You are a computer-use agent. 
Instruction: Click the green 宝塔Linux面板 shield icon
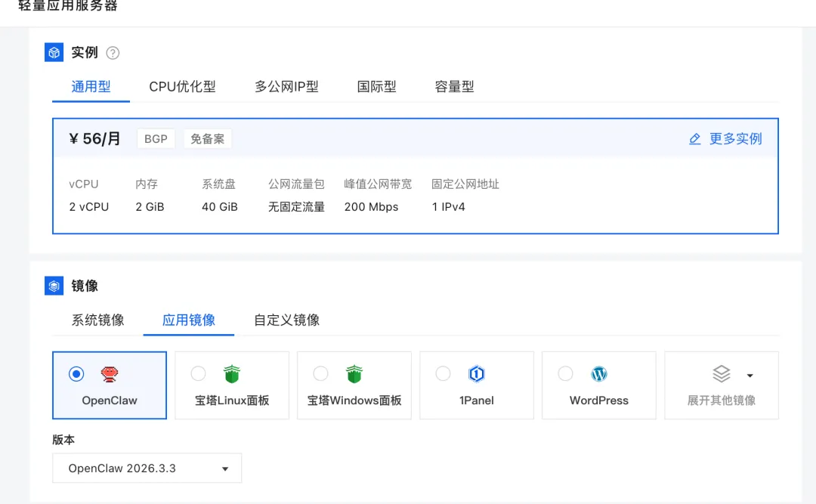[x=232, y=374]
